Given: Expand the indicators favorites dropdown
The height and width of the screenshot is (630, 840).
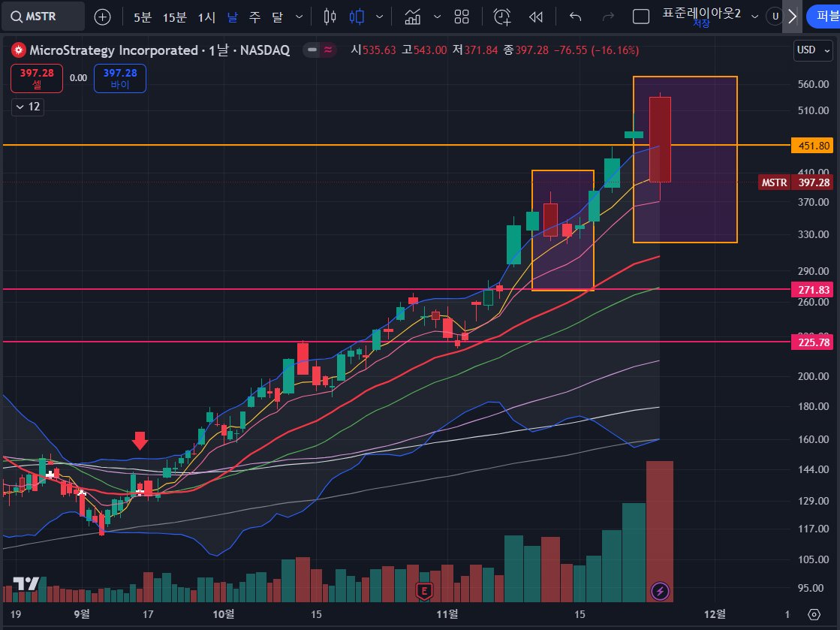Looking at the screenshot, I should [x=437, y=17].
